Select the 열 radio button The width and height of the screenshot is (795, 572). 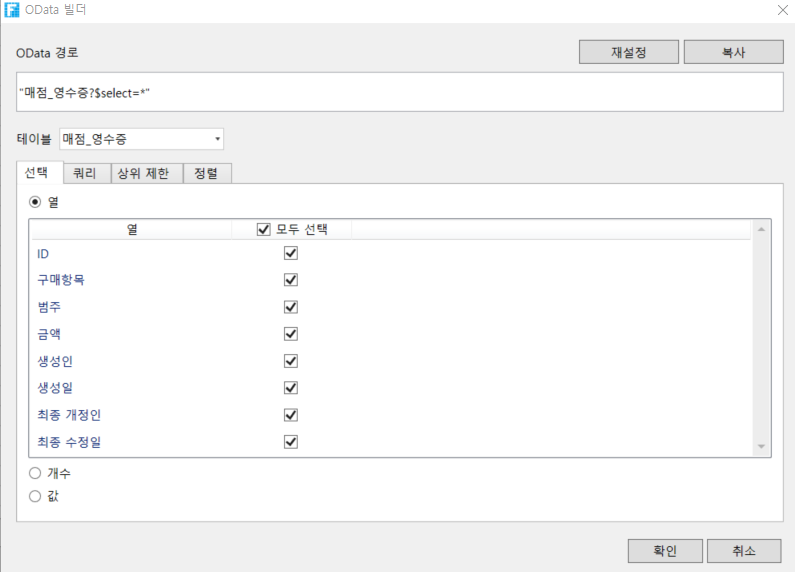(x=35, y=201)
